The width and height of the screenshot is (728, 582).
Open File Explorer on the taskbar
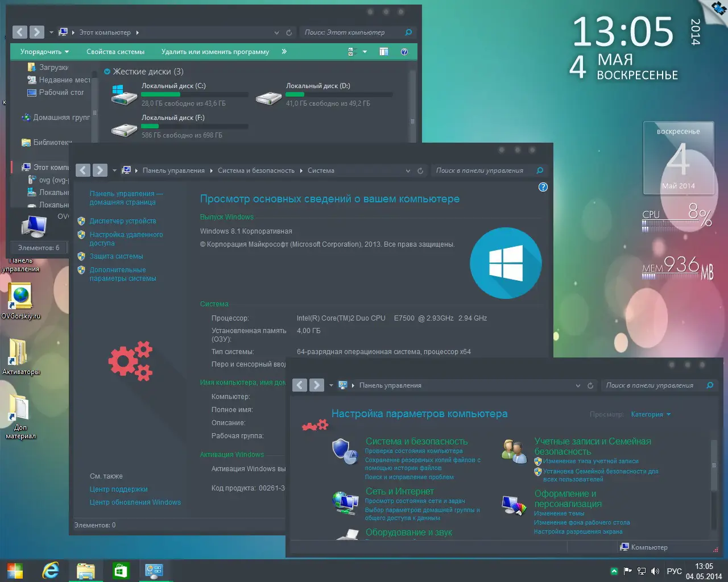tap(86, 570)
